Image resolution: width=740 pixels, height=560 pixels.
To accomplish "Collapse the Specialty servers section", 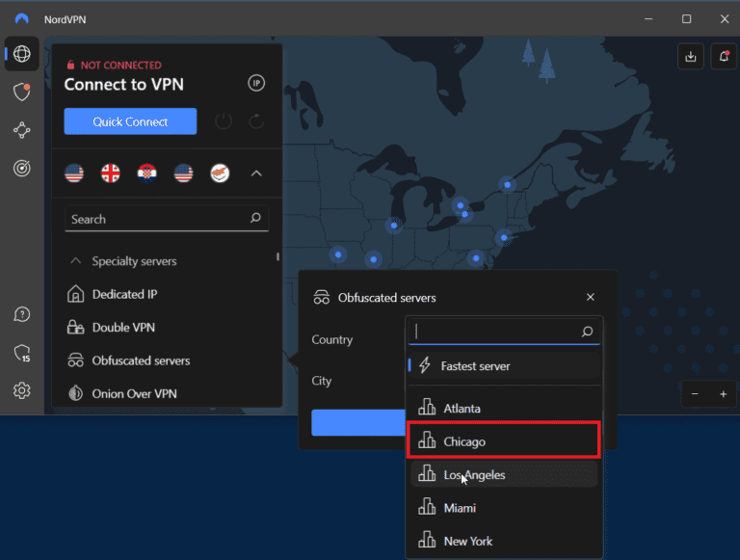I will [x=75, y=260].
